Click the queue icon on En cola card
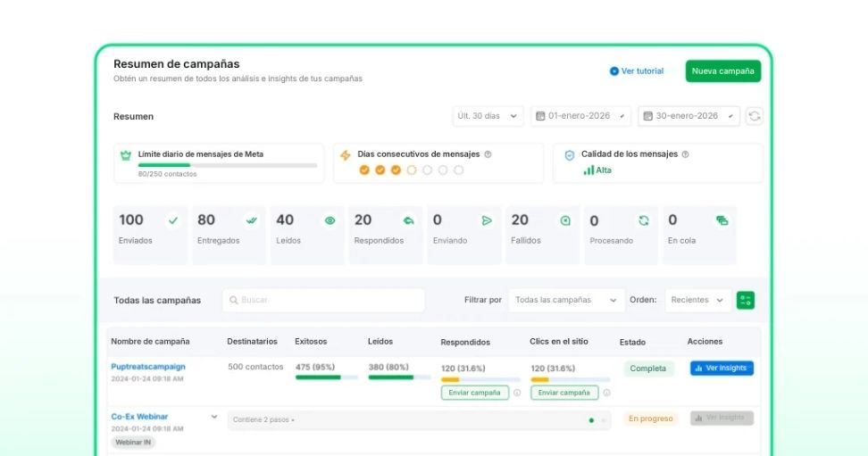The image size is (868, 456). point(722,220)
